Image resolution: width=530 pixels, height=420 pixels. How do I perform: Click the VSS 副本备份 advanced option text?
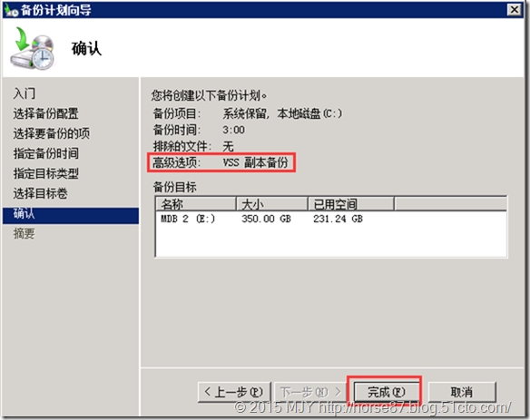point(255,162)
